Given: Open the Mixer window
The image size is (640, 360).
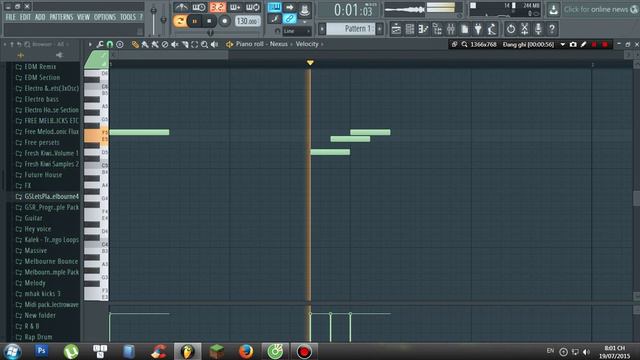Looking at the screenshot, I should [451, 29].
